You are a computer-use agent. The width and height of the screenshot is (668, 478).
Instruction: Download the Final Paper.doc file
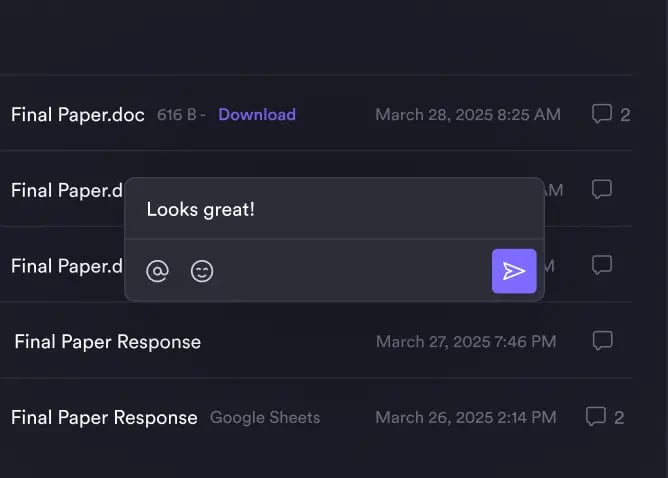point(257,114)
